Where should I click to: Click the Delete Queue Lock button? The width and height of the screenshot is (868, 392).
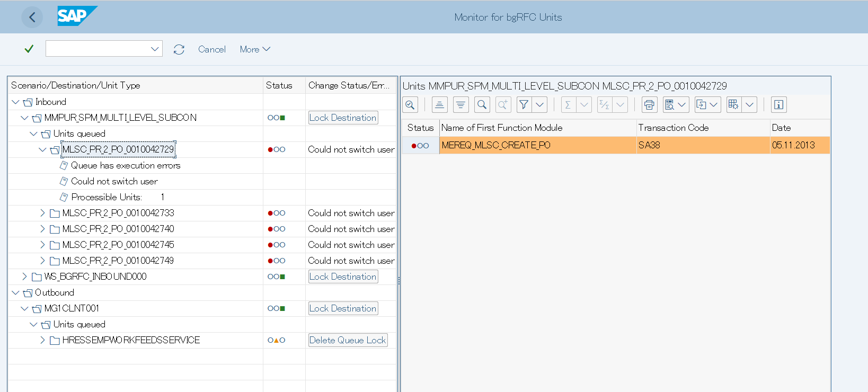(348, 340)
